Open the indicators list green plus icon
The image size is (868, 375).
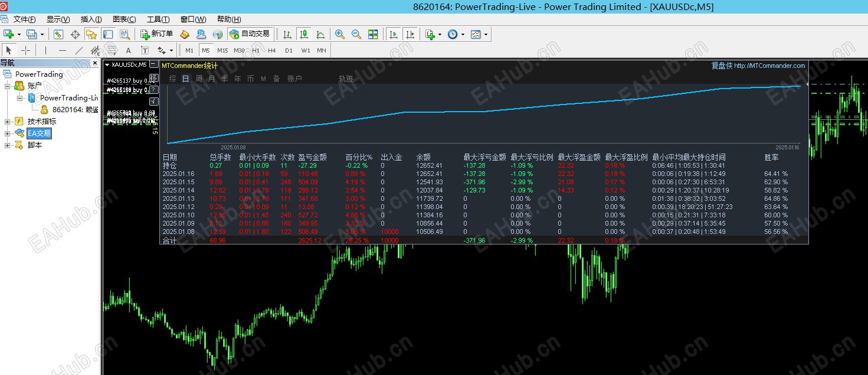(x=430, y=34)
